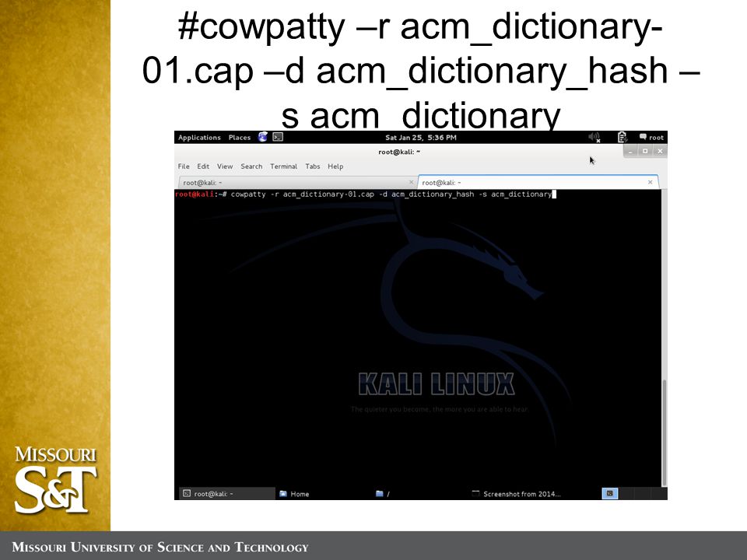Click the cowpatty command line in terminal

click(x=366, y=194)
